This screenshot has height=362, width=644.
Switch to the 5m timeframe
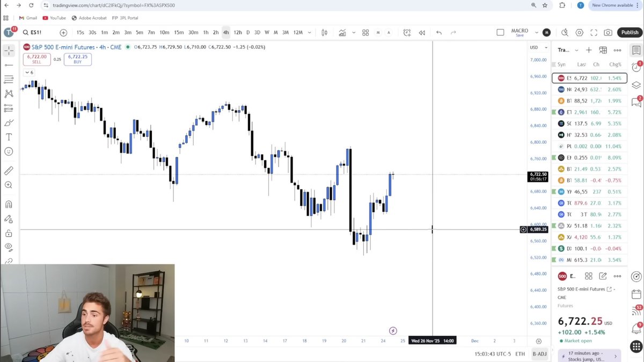[x=140, y=32]
